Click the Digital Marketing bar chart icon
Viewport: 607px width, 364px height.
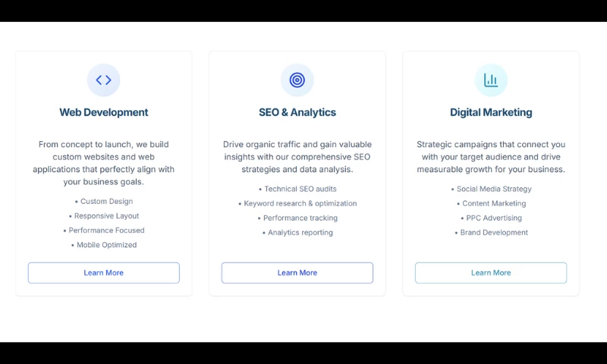[x=491, y=80]
